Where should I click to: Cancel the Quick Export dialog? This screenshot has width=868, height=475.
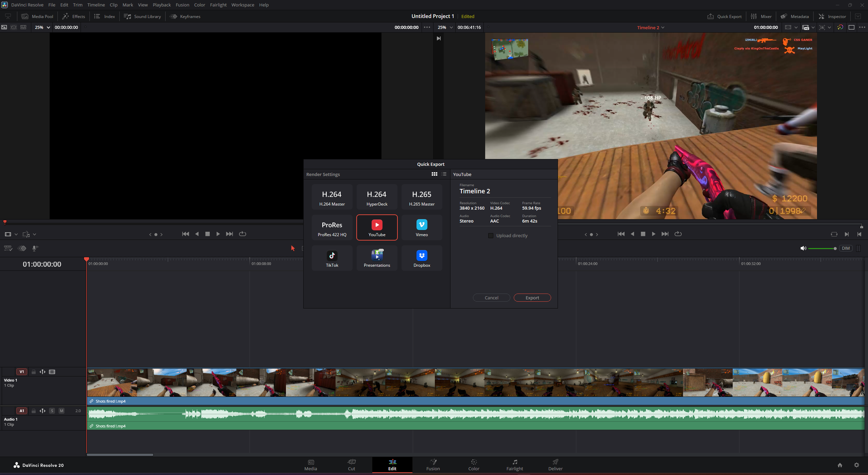pos(491,298)
